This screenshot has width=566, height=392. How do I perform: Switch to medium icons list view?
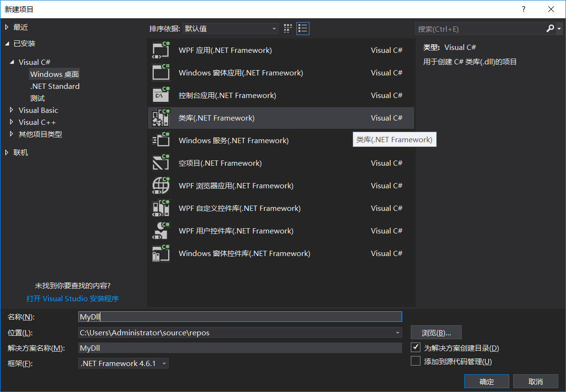point(303,28)
